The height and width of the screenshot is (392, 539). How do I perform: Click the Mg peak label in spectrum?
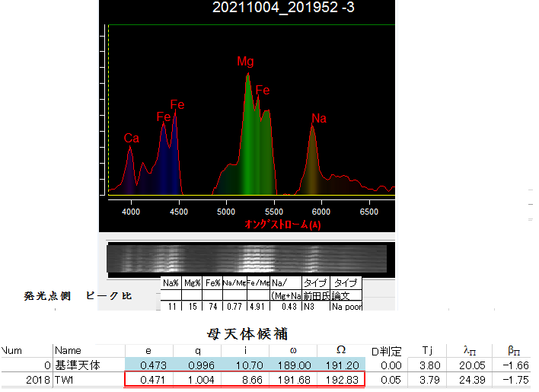point(245,61)
